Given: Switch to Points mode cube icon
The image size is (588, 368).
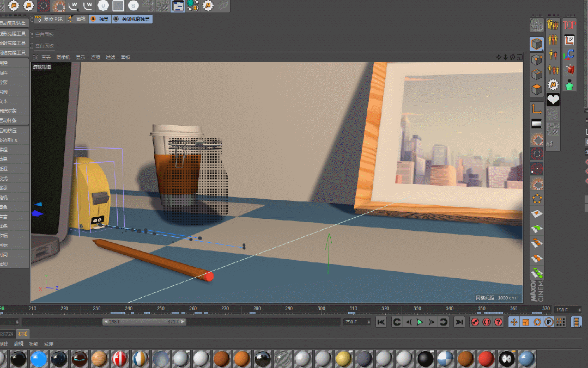Looking at the screenshot, I should [537, 59].
